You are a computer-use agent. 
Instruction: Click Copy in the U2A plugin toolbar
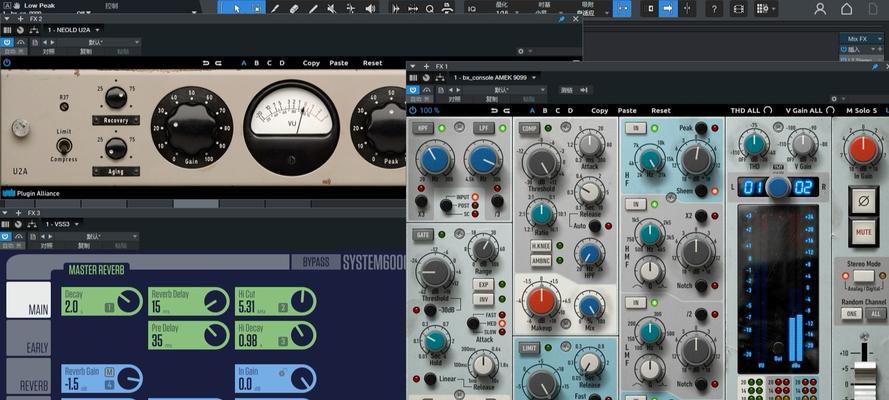tap(311, 63)
